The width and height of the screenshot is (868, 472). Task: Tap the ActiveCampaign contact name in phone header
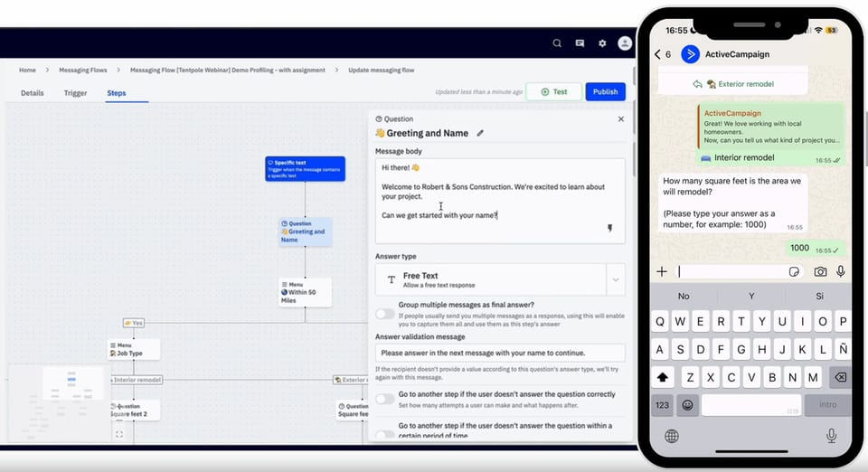737,54
